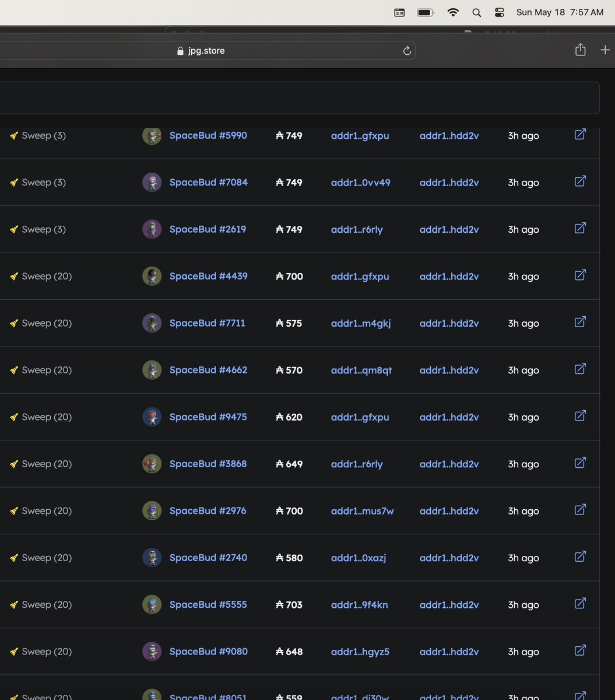The image size is (615, 700).
Task: Open Control Center in menu bar
Action: (x=500, y=12)
